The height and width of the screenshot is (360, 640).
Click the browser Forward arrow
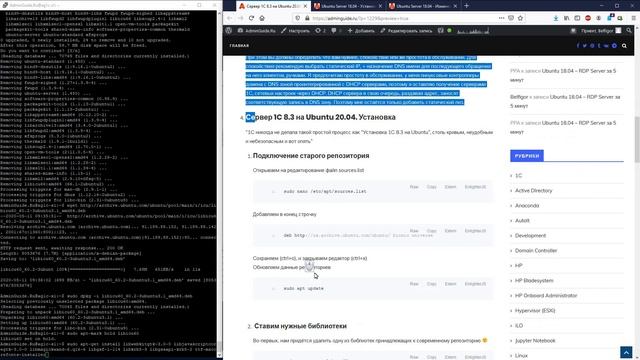240,18
